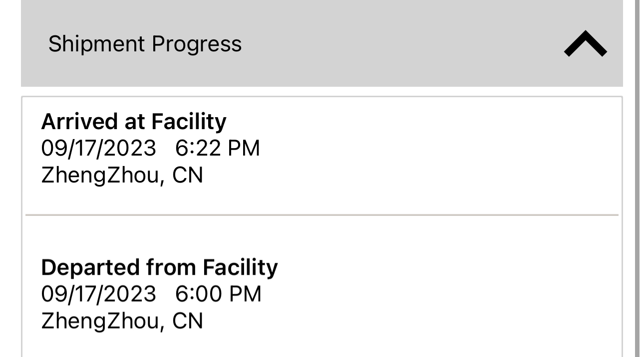Tap ZhengZhou, CN under Departed from Facility
Image resolution: width=644 pixels, height=357 pixels.
pos(122,321)
